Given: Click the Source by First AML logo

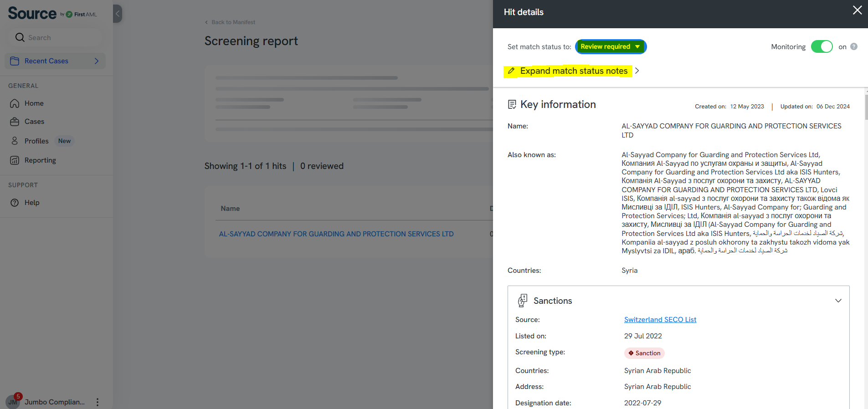Looking at the screenshot, I should tap(52, 13).
